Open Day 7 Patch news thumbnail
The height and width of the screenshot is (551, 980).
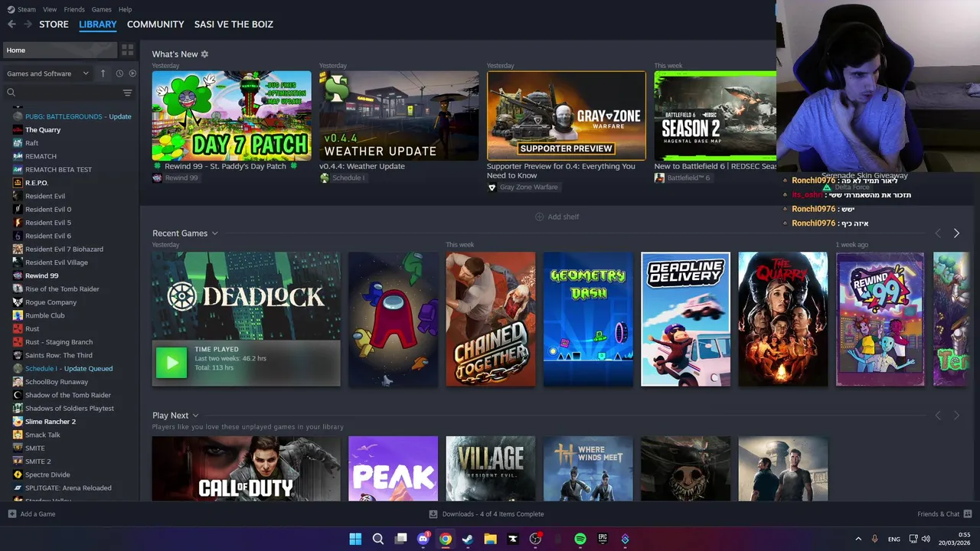point(231,116)
